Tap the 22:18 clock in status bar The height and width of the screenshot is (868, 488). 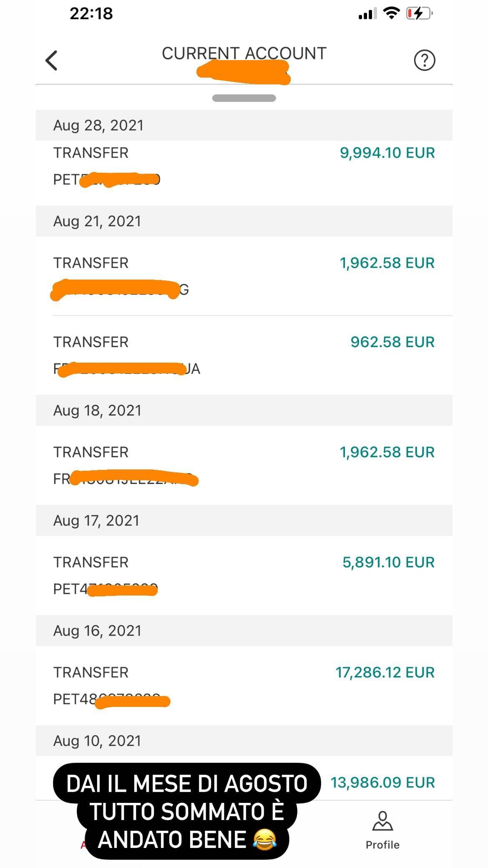(91, 14)
